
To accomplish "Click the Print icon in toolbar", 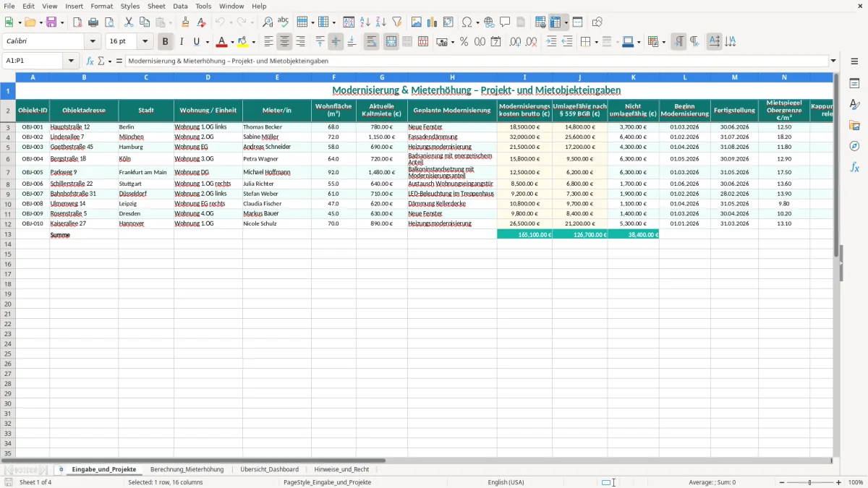I will pyautogui.click(x=93, y=22).
